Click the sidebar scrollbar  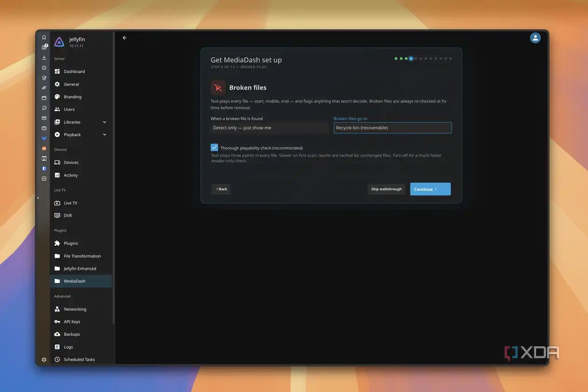(113, 178)
